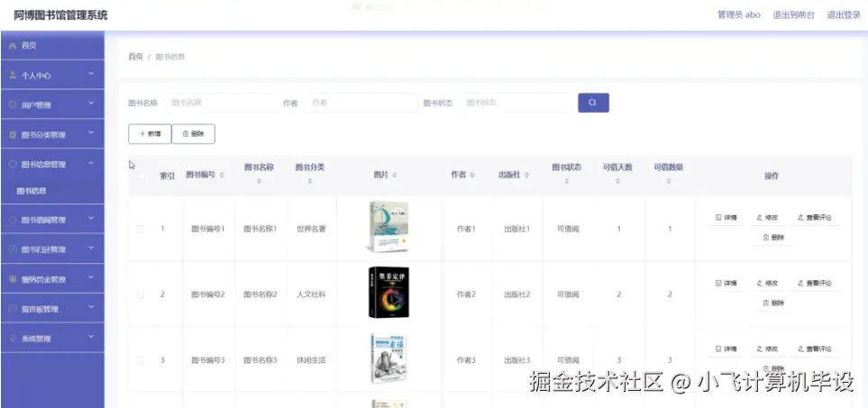This screenshot has width=868, height=408.
Task: Click the book cover thumbnail for 图书名称3
Action: tap(389, 358)
